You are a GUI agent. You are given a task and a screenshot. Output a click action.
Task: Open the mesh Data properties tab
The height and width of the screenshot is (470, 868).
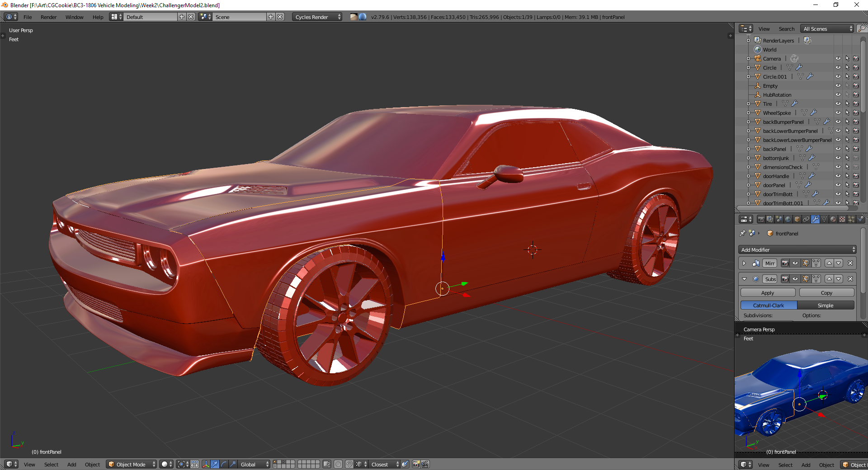click(824, 219)
